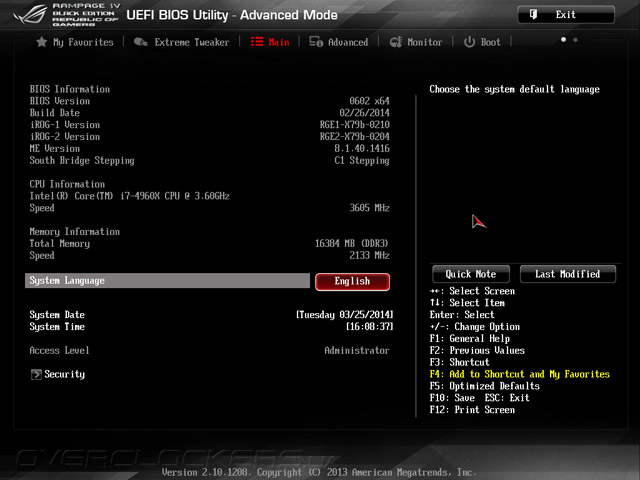Click the CPU Information heading
The height and width of the screenshot is (480, 640).
tap(67, 184)
